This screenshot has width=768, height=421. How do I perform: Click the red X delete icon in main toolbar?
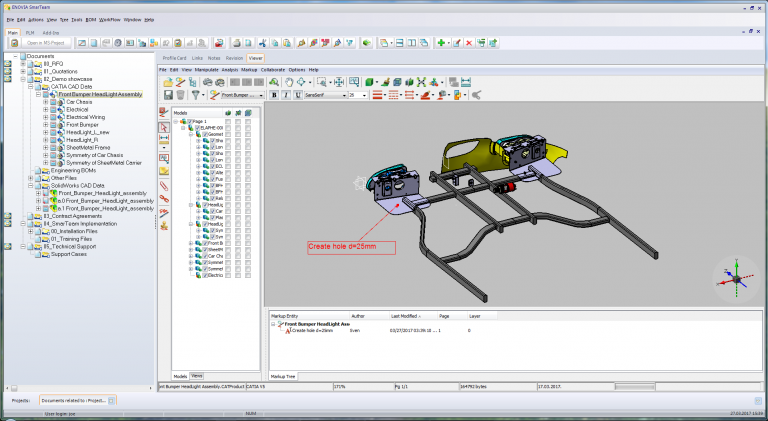469,43
